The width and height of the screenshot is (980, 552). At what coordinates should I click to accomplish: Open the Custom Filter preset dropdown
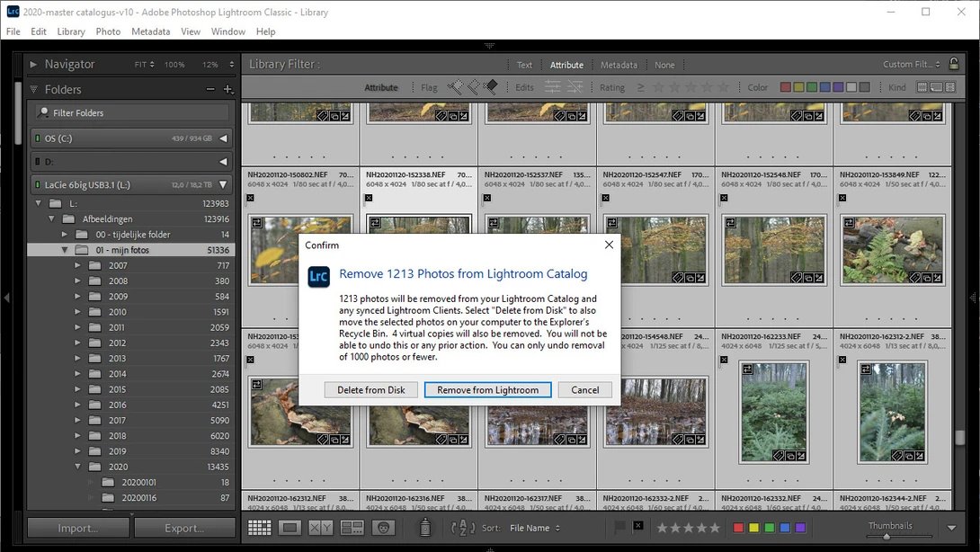[x=912, y=64]
